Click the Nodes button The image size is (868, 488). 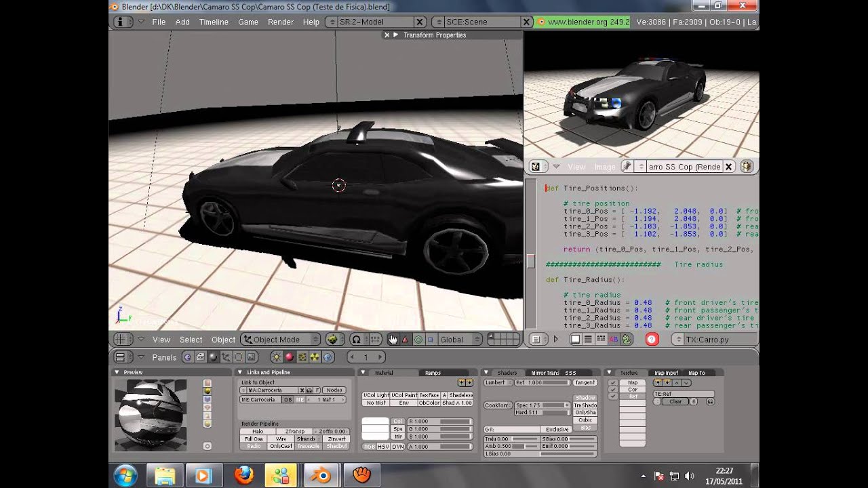[x=334, y=390]
